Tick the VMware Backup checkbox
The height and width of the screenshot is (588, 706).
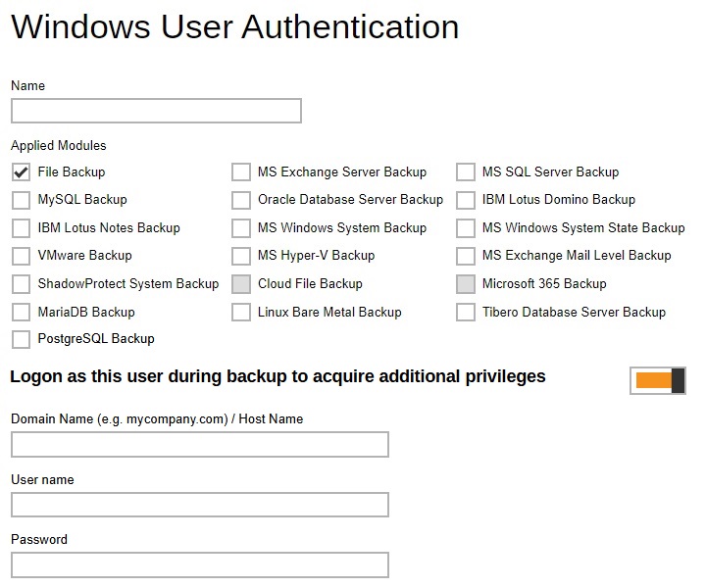(22, 256)
